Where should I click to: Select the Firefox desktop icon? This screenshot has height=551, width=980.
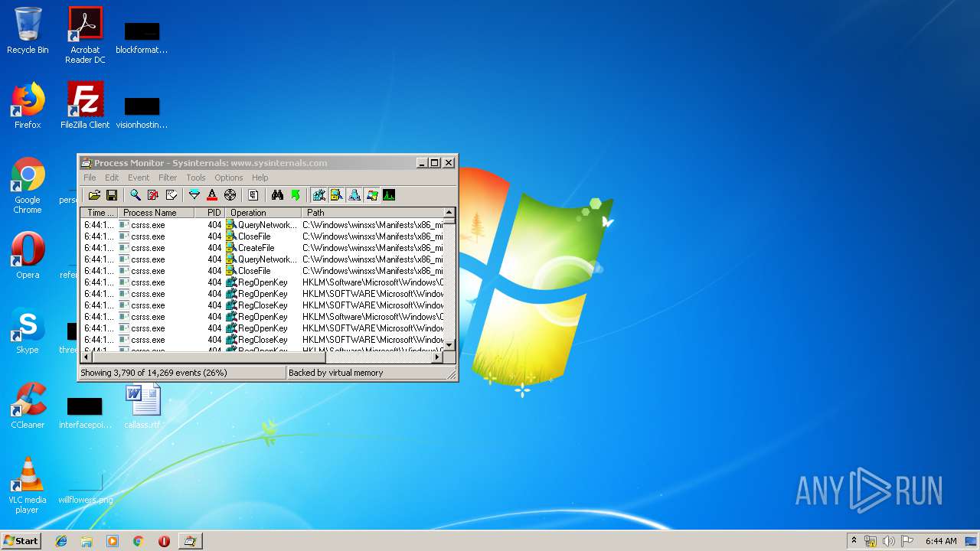coord(28,106)
